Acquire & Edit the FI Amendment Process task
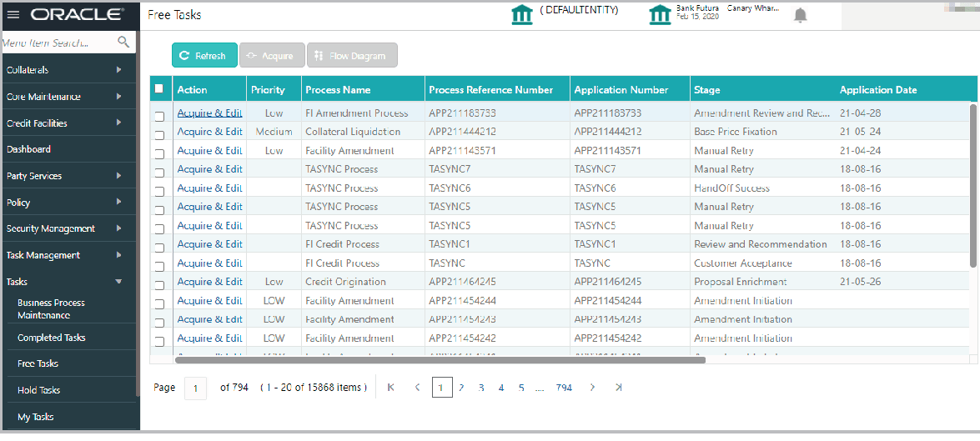 tap(210, 113)
